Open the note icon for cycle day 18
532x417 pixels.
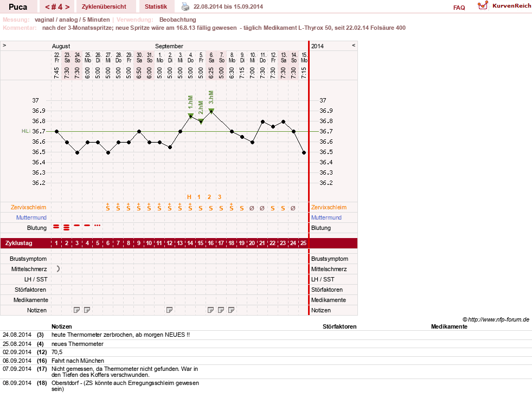(x=232, y=310)
